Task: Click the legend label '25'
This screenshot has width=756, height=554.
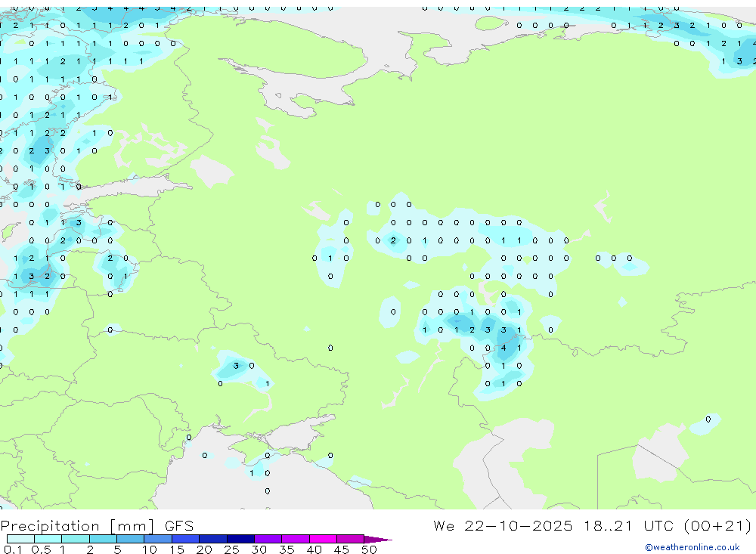Action: pos(231,549)
